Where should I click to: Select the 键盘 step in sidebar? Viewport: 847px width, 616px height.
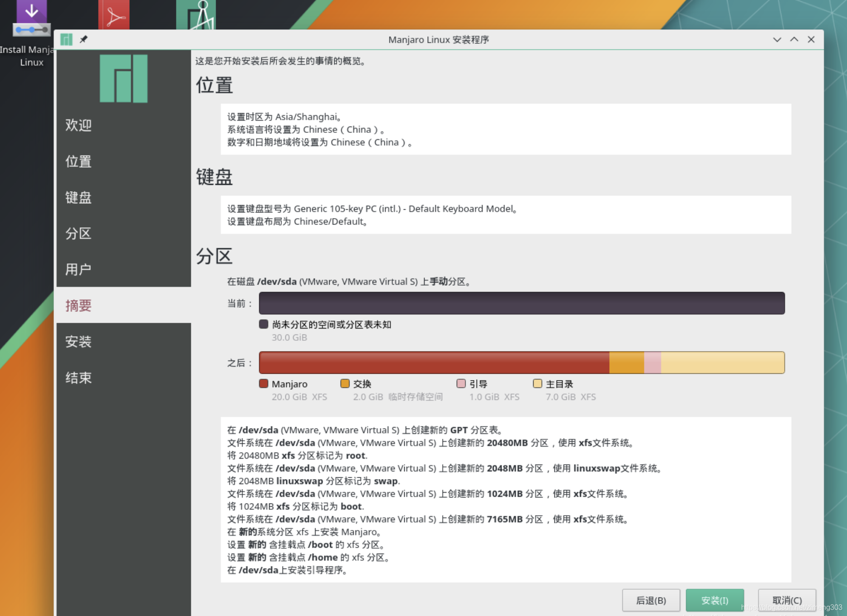123,197
